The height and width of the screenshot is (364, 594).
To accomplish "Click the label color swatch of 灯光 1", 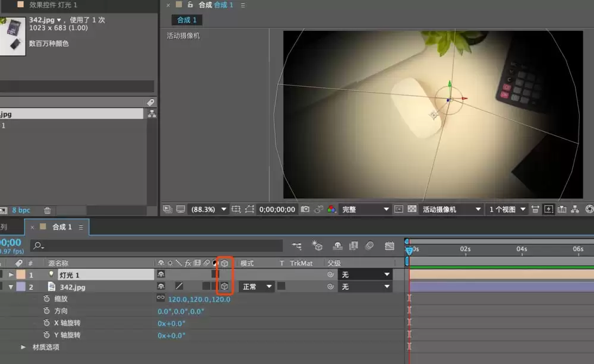I will [21, 274].
